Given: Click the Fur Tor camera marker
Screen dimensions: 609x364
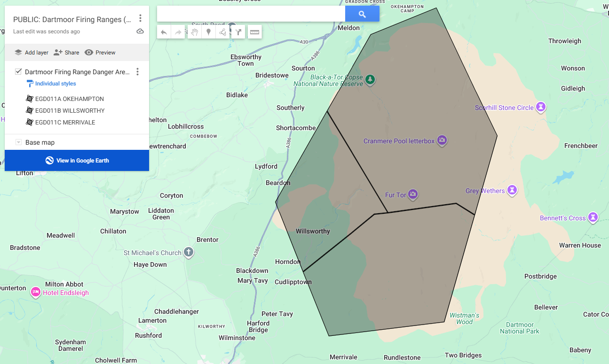Looking at the screenshot, I should click(413, 194).
